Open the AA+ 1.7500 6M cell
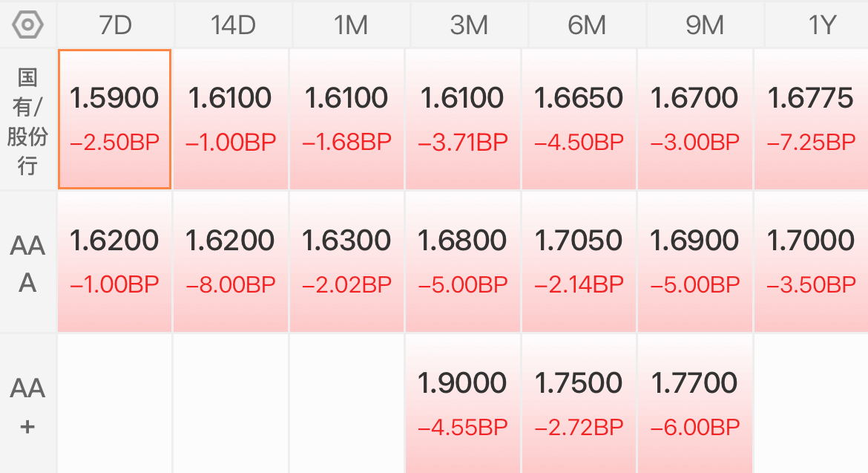This screenshot has width=868, height=473. coord(579,404)
